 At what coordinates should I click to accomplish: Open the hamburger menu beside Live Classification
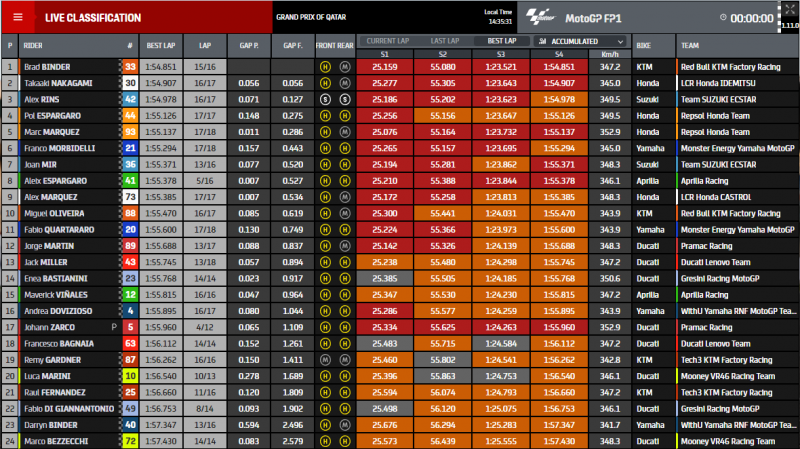(19, 17)
